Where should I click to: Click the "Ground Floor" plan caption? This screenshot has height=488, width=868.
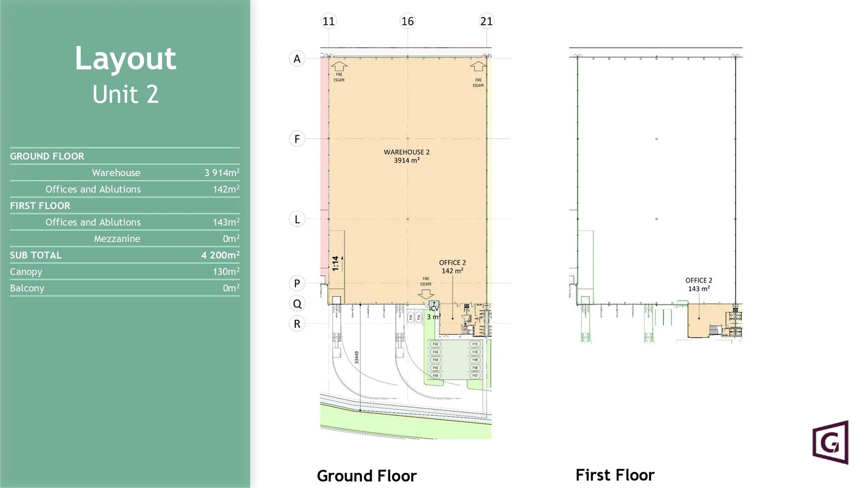[367, 476]
